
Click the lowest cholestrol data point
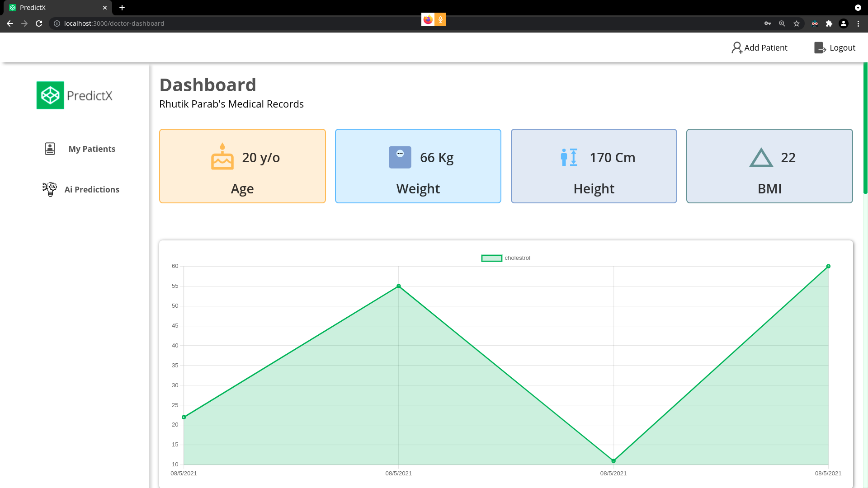pyautogui.click(x=613, y=461)
